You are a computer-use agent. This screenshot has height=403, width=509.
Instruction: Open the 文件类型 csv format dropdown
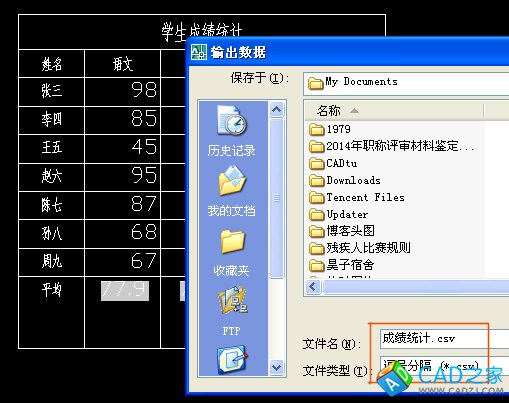(444, 367)
